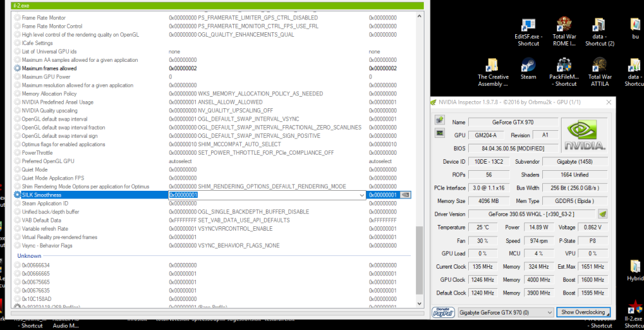Open the sensor monitoring icon beside the GPU field
The width and height of the screenshot is (644, 330).
[x=439, y=133]
